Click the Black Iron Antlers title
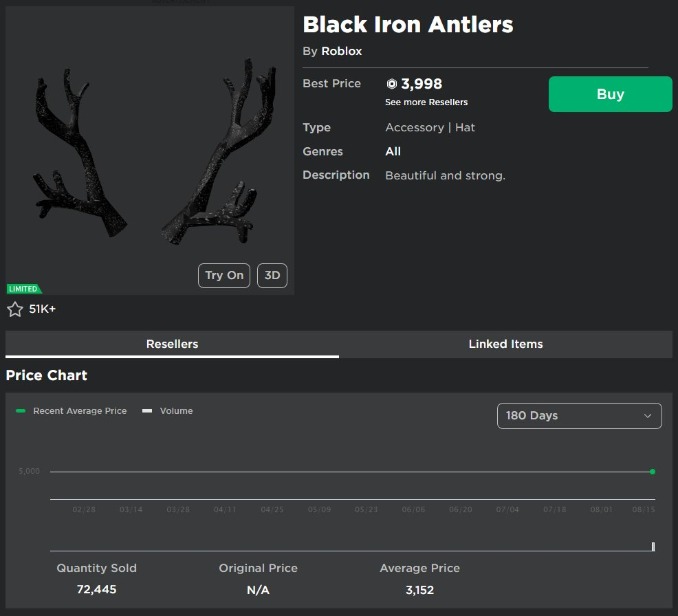The width and height of the screenshot is (678, 616). pos(408,25)
